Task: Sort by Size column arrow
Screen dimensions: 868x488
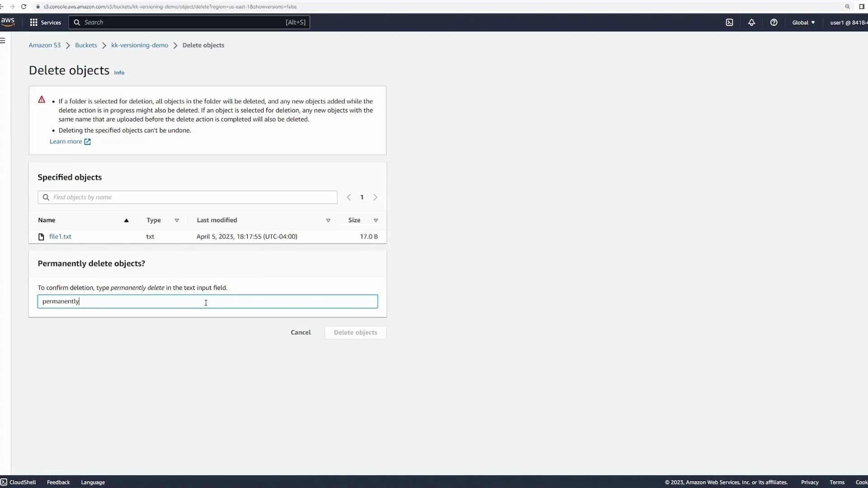Action: pyautogui.click(x=376, y=221)
